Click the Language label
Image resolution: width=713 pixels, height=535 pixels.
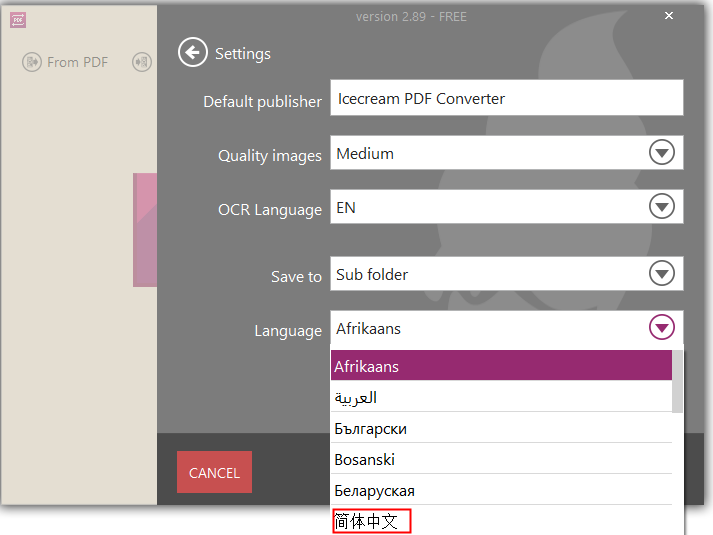click(x=288, y=331)
